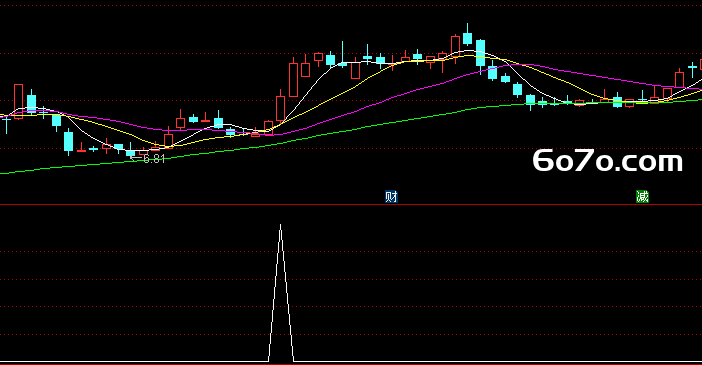
Task: Open the blue 财 financial info marker
Action: 391,197
